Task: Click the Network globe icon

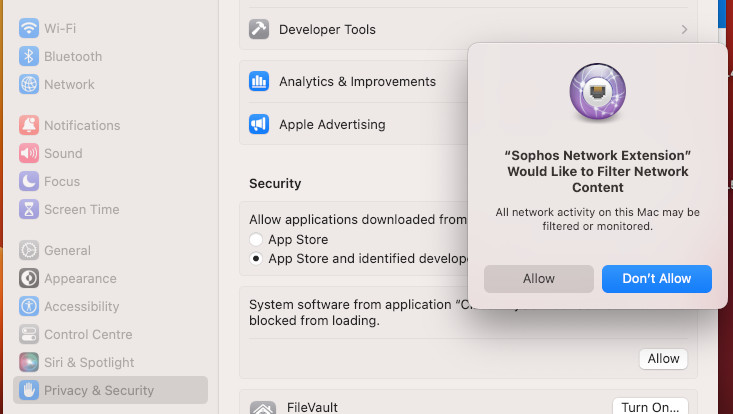Action: 29,84
